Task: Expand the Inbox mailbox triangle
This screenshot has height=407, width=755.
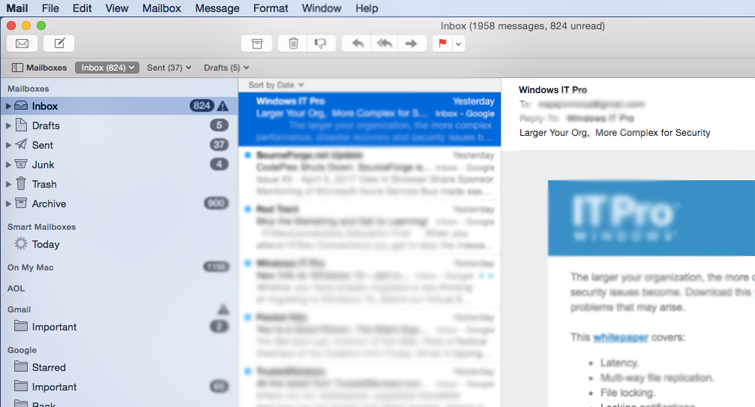Action: coord(8,106)
